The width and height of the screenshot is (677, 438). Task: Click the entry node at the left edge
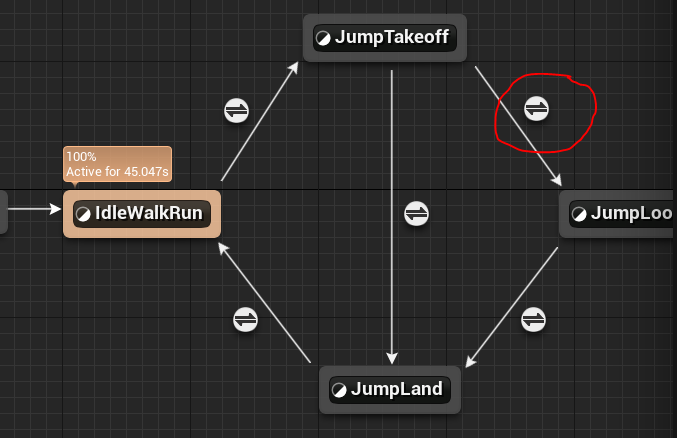click(3, 210)
